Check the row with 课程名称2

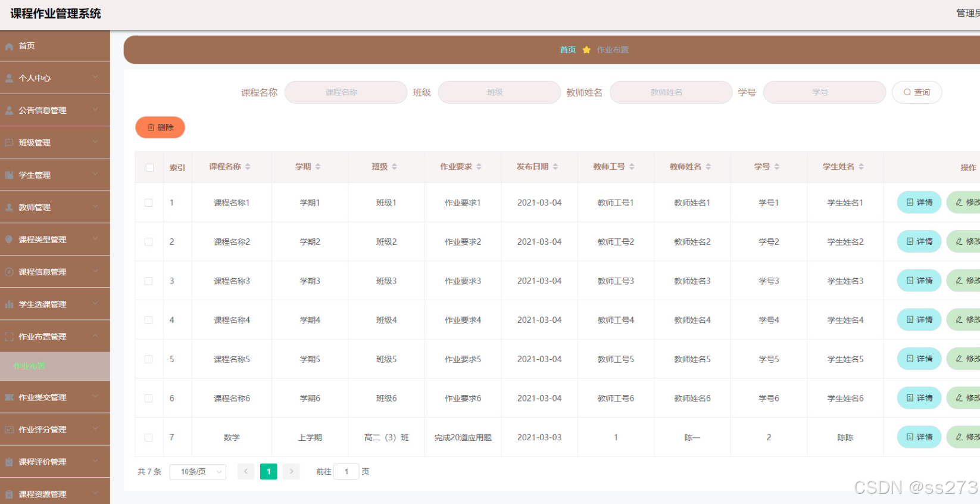pyautogui.click(x=149, y=242)
